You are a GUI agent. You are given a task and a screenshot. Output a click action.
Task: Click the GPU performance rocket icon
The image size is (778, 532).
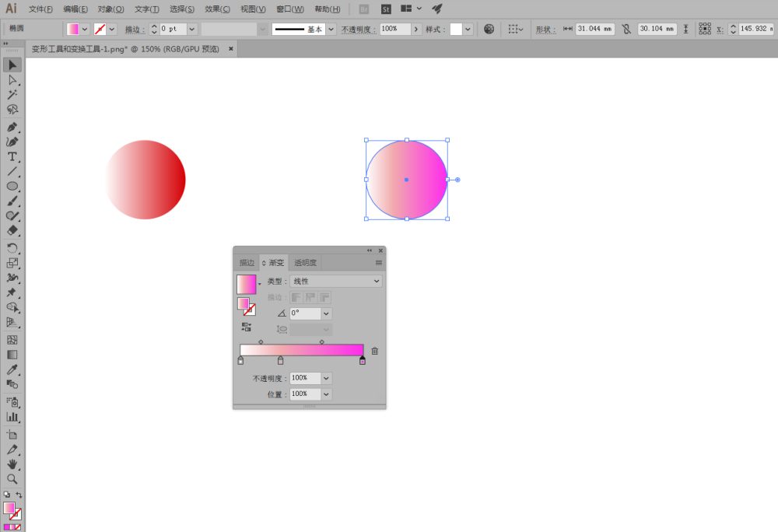tap(437, 9)
